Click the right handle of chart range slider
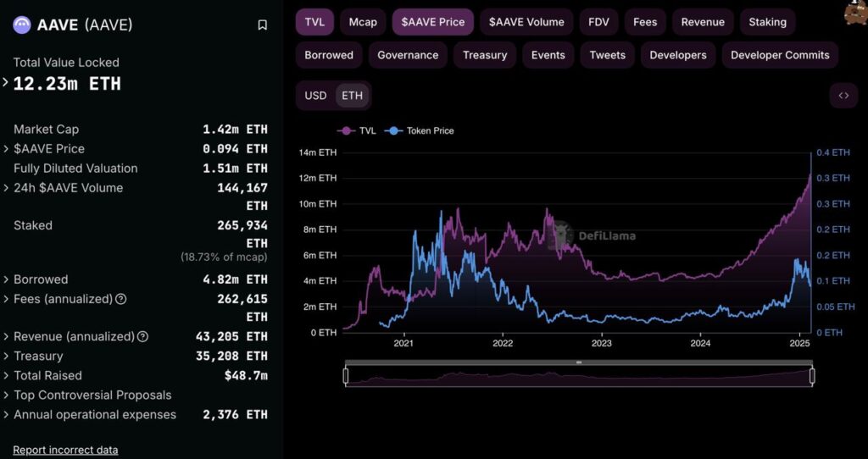868x459 pixels. pos(812,376)
